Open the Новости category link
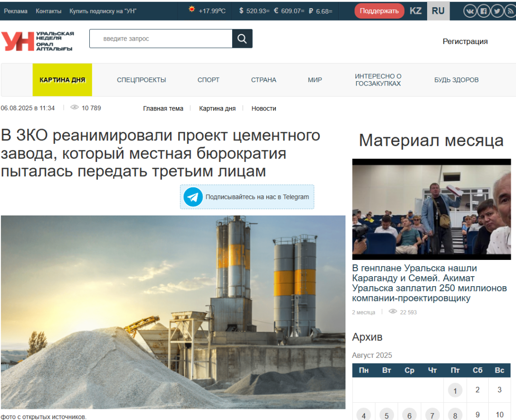The width and height of the screenshot is (516, 420). pos(264,108)
